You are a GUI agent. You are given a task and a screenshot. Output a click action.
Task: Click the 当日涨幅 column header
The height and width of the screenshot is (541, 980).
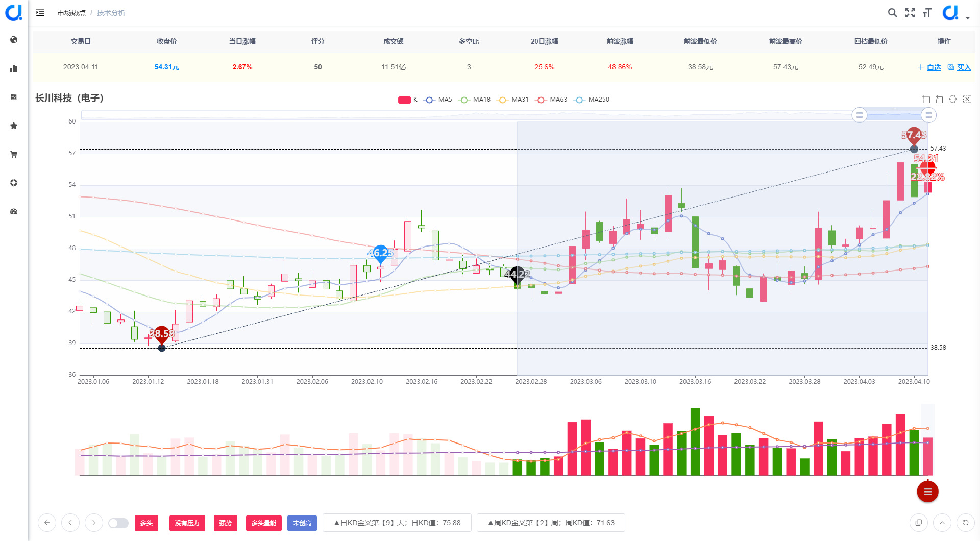point(242,41)
